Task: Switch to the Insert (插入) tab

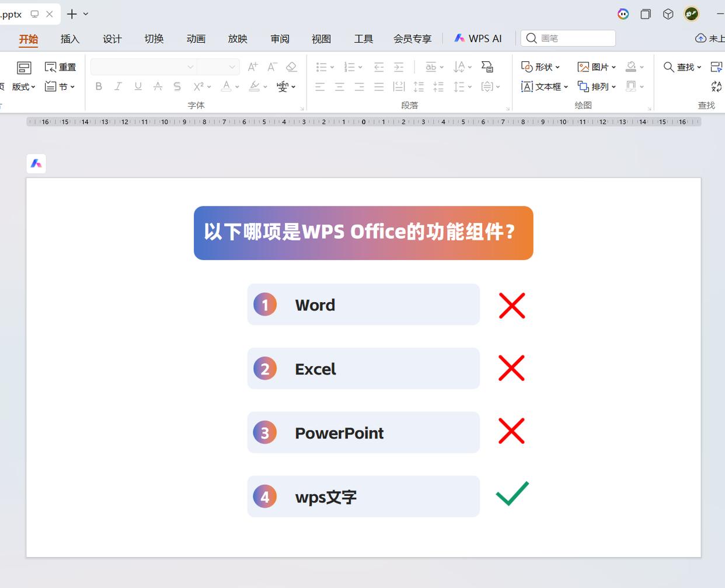Action: pyautogui.click(x=69, y=39)
